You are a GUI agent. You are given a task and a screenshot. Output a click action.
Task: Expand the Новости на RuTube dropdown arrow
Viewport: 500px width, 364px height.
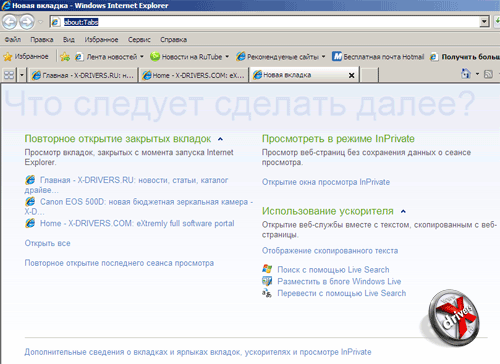[227, 57]
